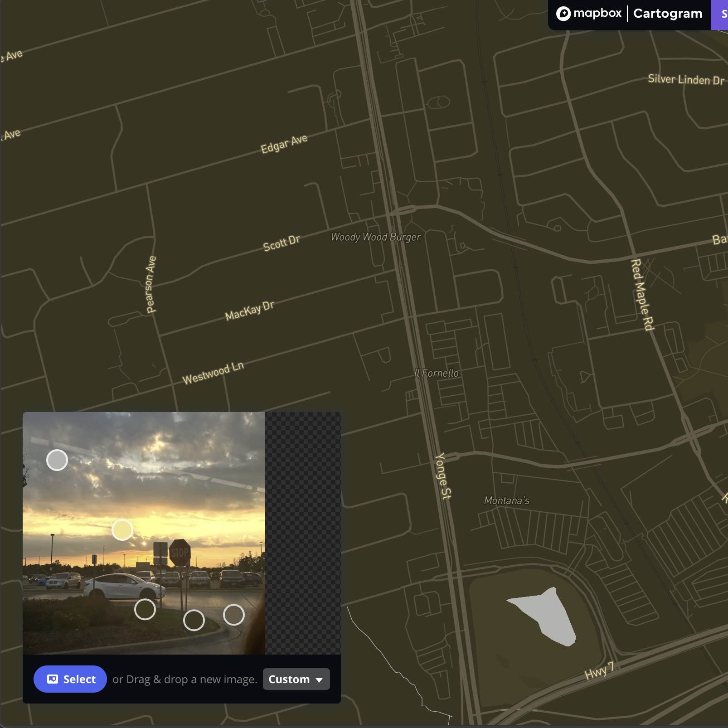This screenshot has width=728, height=728.
Task: Click the dark shrub color sampler circle
Action: [145, 610]
